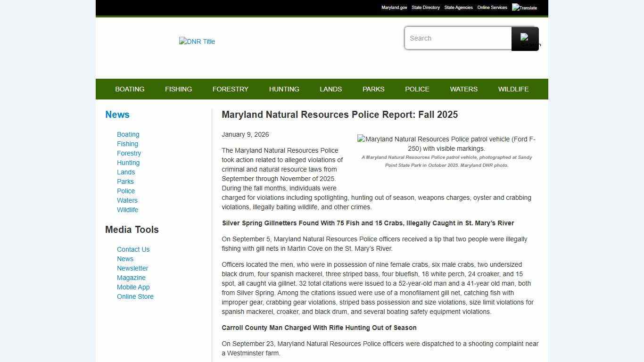
Task: Select PARKS from the green navigation bar
Action: (373, 89)
